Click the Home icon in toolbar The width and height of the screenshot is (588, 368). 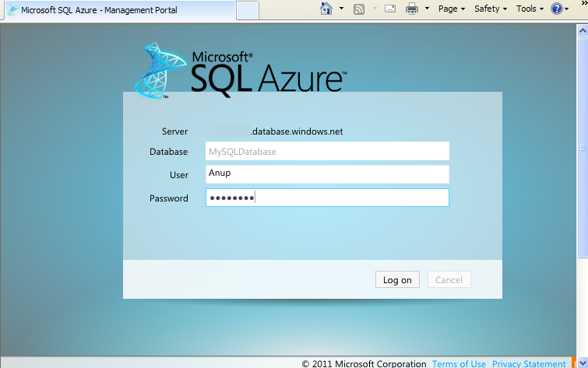pos(327,9)
